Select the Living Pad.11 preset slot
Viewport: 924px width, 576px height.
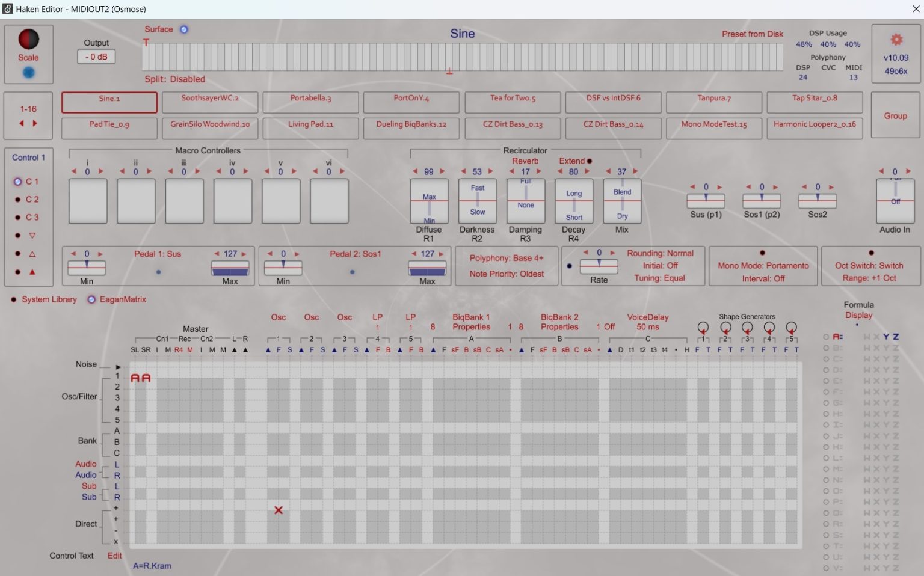(310, 128)
